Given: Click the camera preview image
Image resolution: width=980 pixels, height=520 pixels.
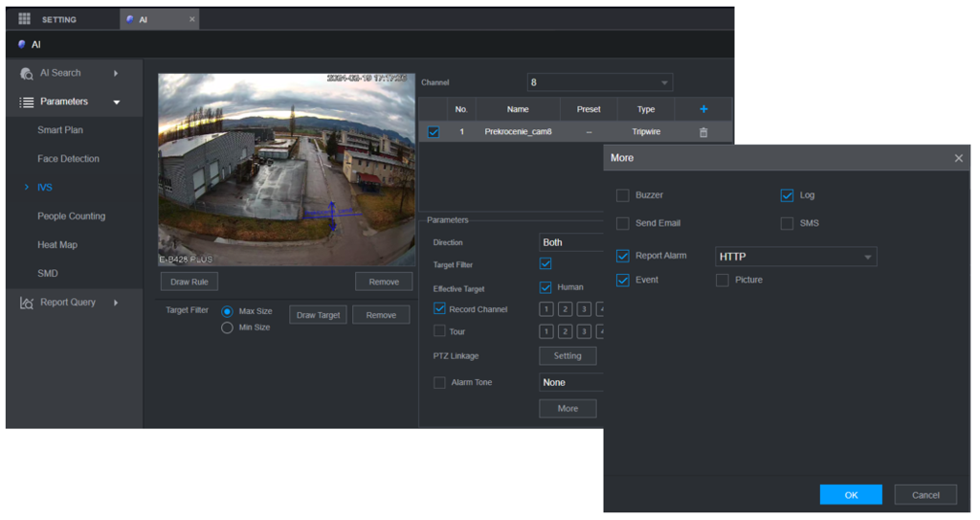Looking at the screenshot, I should pos(285,169).
